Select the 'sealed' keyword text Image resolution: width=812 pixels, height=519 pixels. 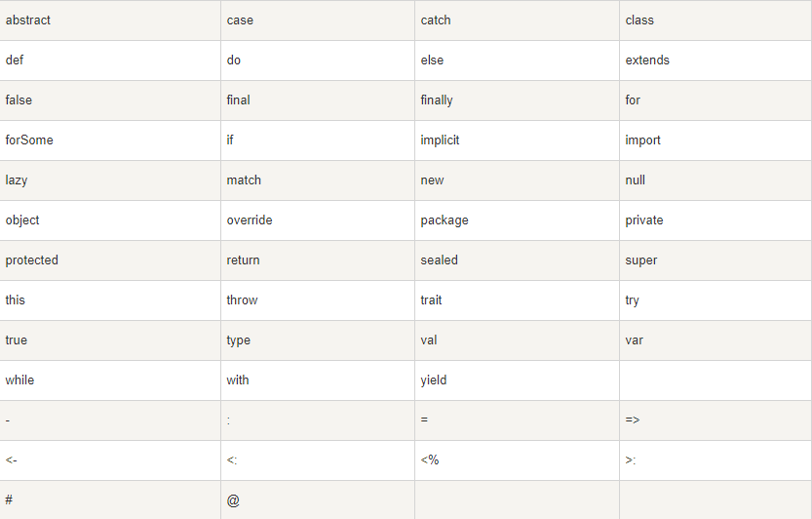tap(439, 260)
